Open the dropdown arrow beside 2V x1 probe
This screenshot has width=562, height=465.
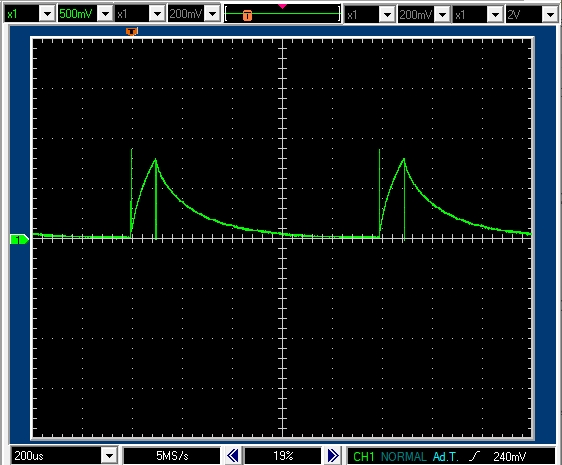pos(495,15)
